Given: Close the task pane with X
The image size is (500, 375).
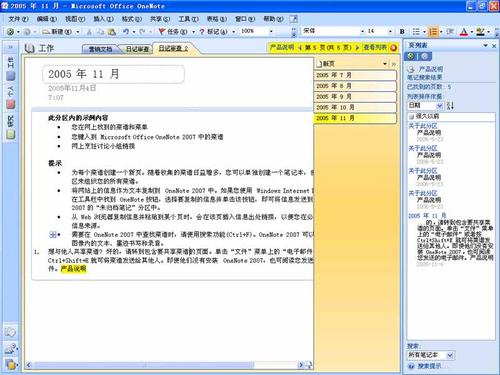Looking at the screenshot, I should pos(494,46).
